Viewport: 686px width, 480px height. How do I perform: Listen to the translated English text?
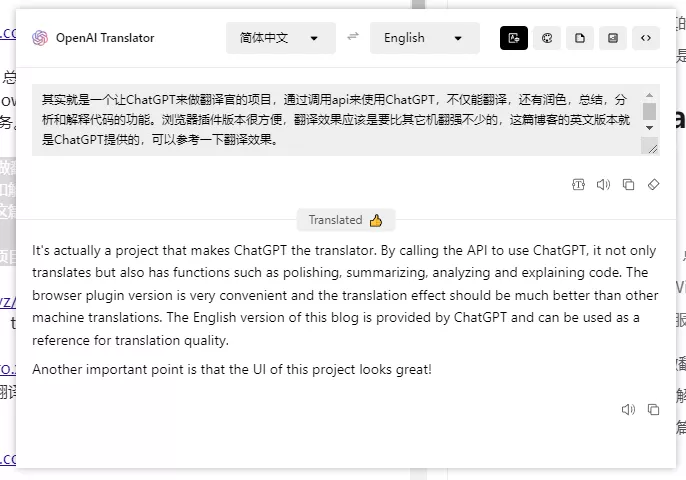pos(628,409)
